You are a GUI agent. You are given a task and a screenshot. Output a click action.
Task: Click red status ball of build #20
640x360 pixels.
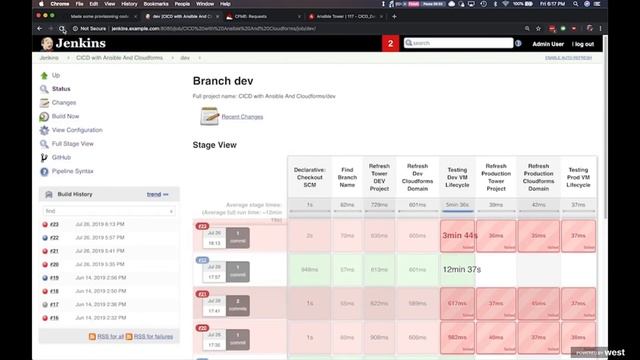tap(45, 265)
